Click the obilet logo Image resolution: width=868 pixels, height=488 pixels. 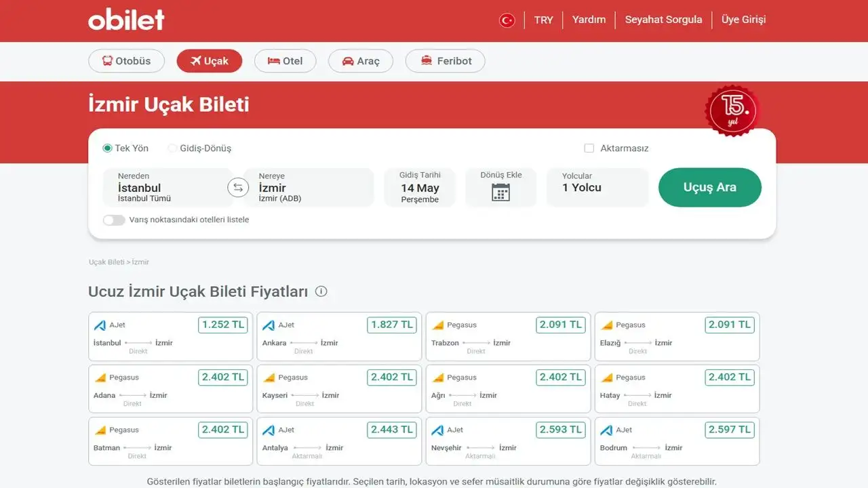tap(126, 19)
